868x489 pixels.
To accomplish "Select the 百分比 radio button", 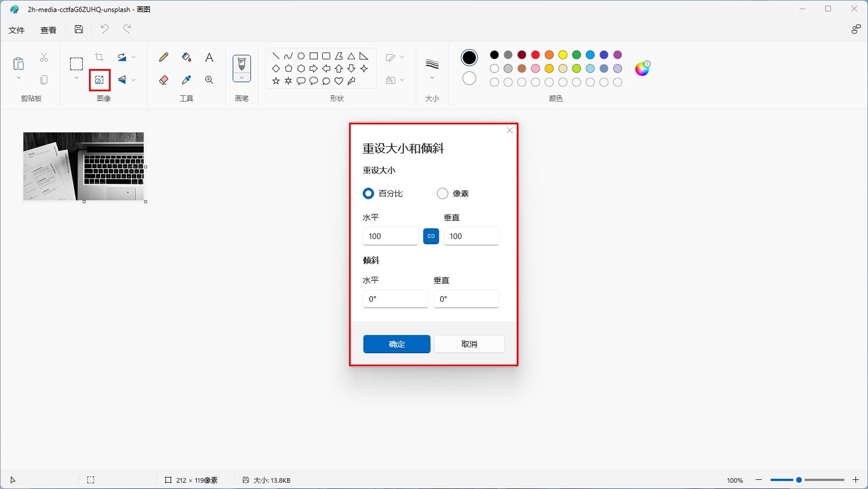I will (368, 193).
